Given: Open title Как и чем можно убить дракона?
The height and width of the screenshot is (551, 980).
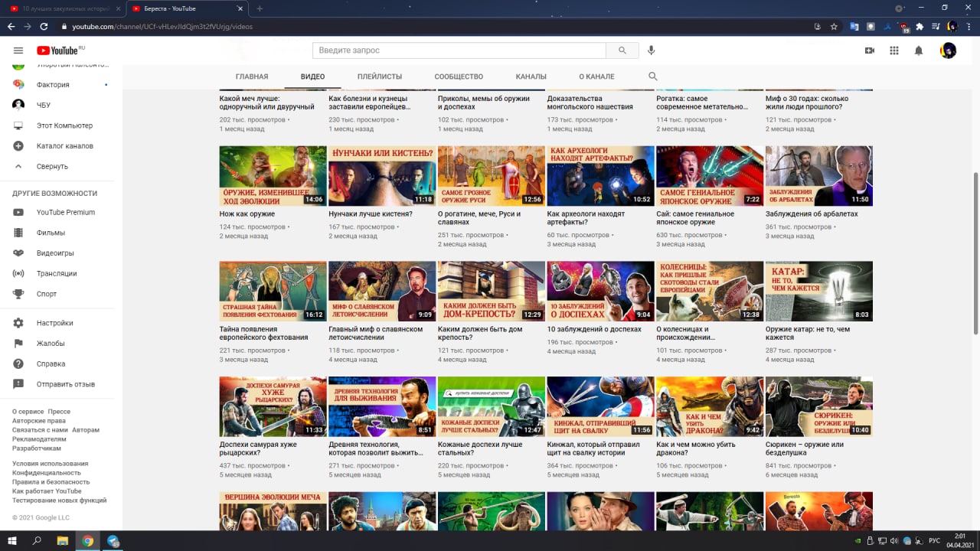Looking at the screenshot, I should click(695, 448).
